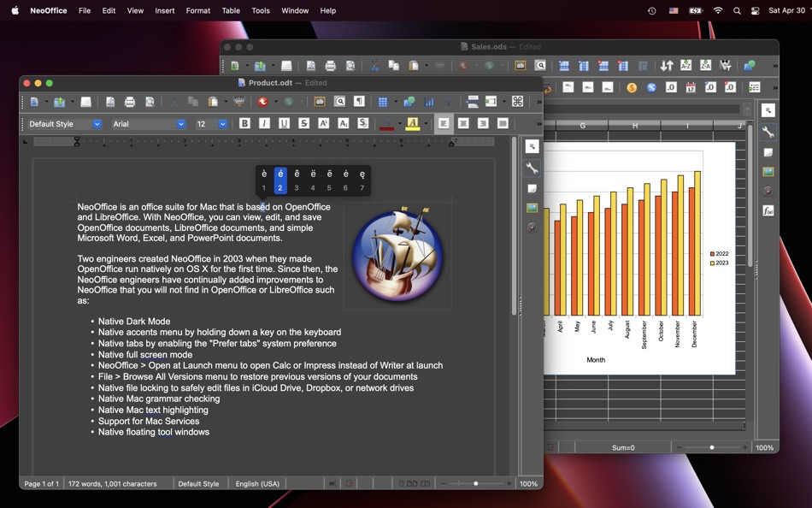This screenshot has height=508, width=812.
Task: Open the Gallery panel in Writer sidebar
Action: tap(532, 208)
